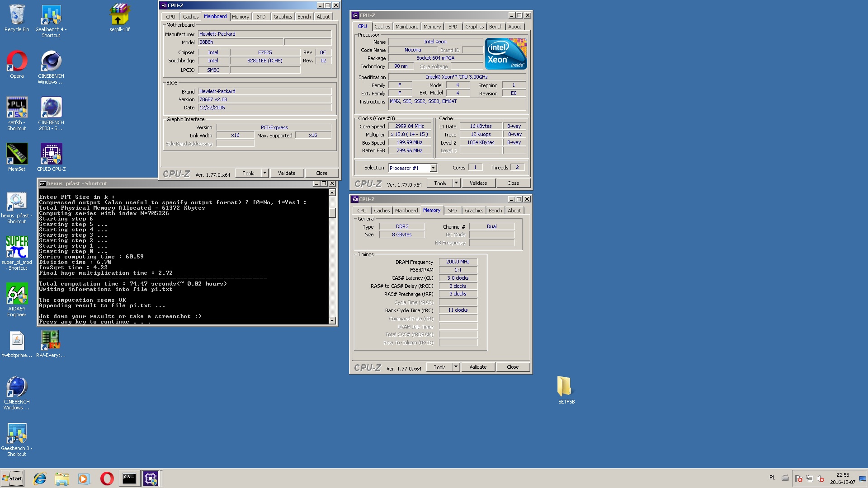The image size is (868, 488).
Task: Expand the Processor #1 selection dropdown
Action: pyautogui.click(x=433, y=168)
